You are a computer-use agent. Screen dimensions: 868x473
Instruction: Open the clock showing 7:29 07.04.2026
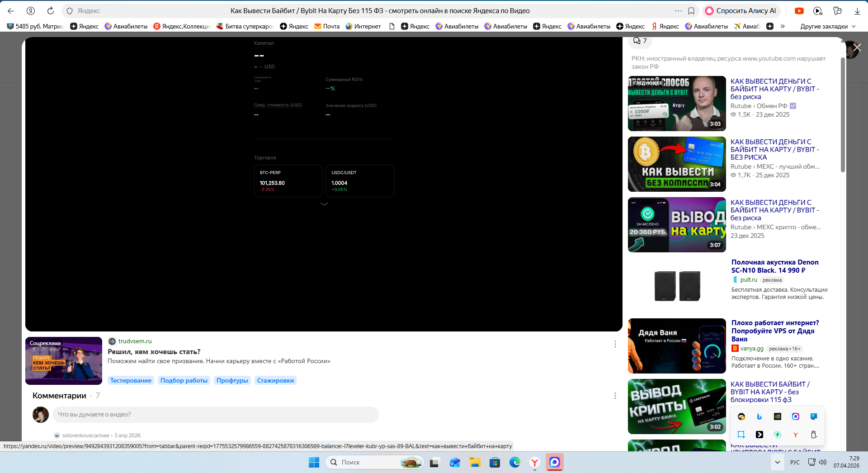coord(847,462)
